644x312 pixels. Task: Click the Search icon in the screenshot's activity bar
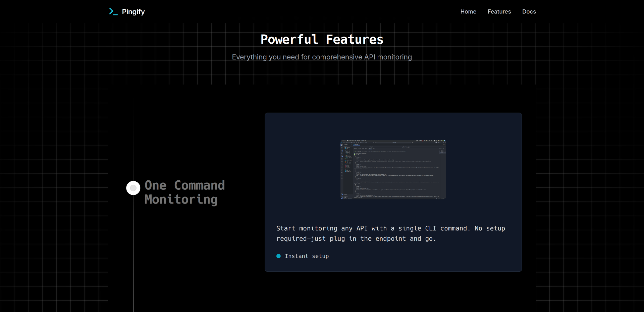pos(342,148)
